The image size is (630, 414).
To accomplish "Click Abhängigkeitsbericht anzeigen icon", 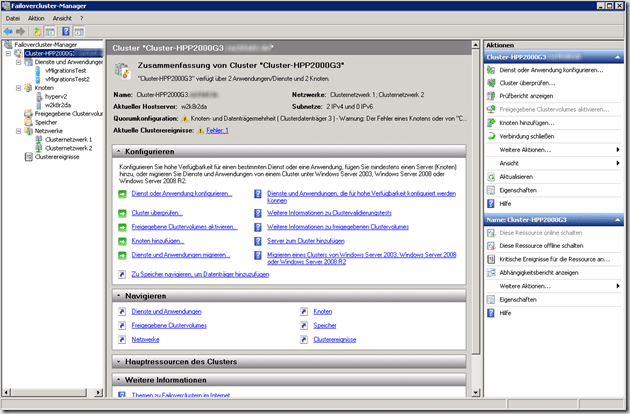I will [x=491, y=273].
